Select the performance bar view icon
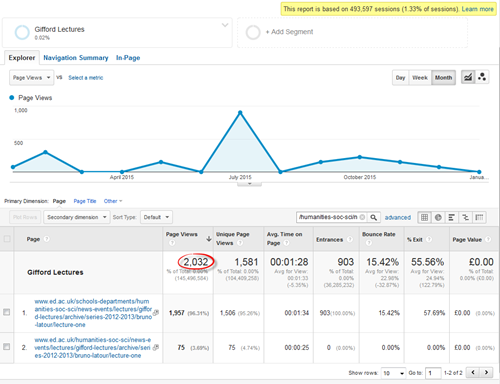500x384 pixels. click(x=452, y=217)
